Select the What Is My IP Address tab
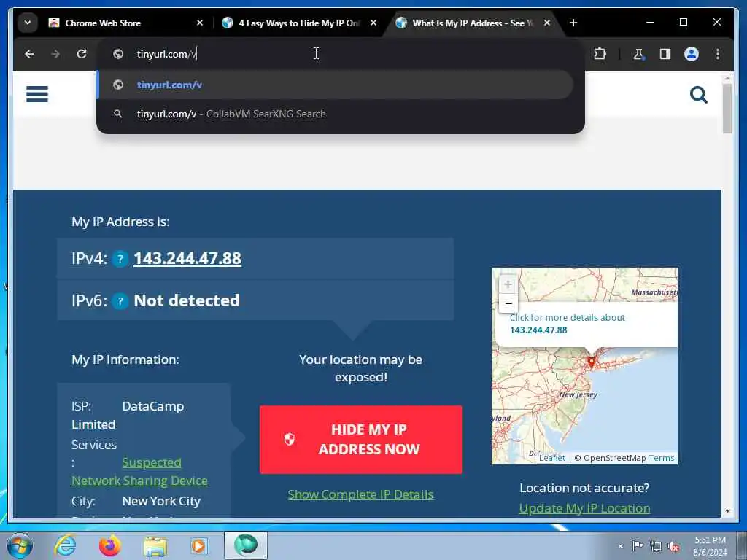The height and width of the screenshot is (560, 747). tap(473, 23)
